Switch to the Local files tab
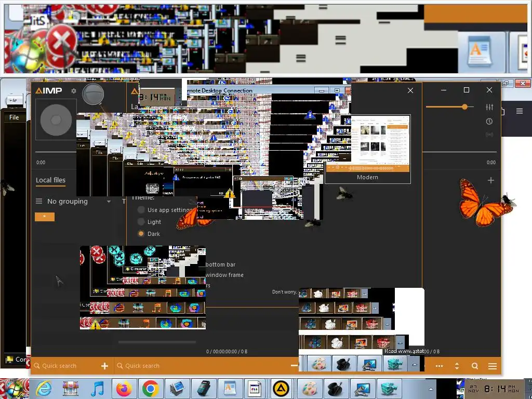This screenshot has height=399, width=532. (50, 180)
